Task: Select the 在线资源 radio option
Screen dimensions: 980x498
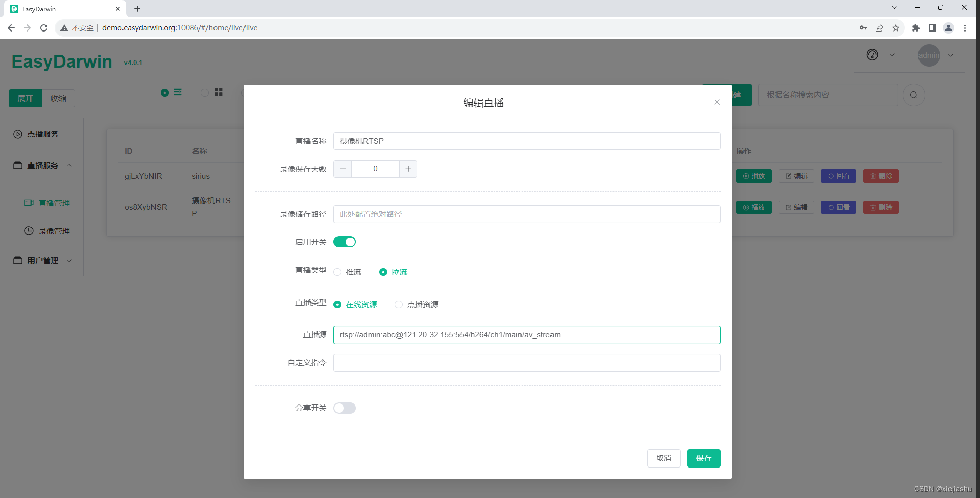Action: pos(355,305)
